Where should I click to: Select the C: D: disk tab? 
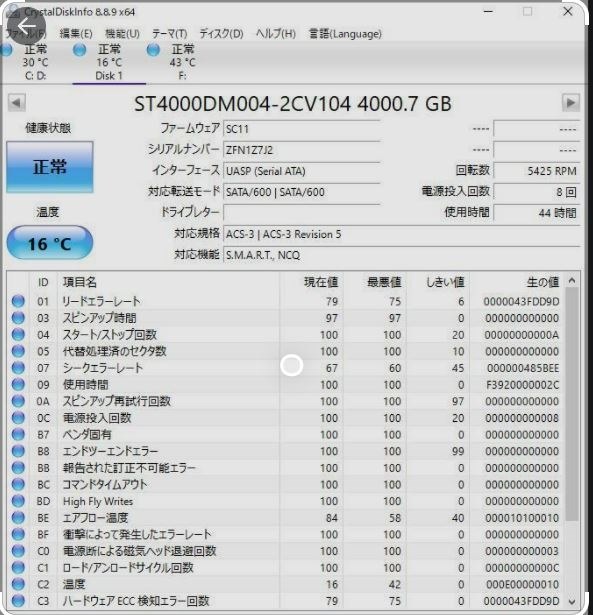tap(36, 62)
